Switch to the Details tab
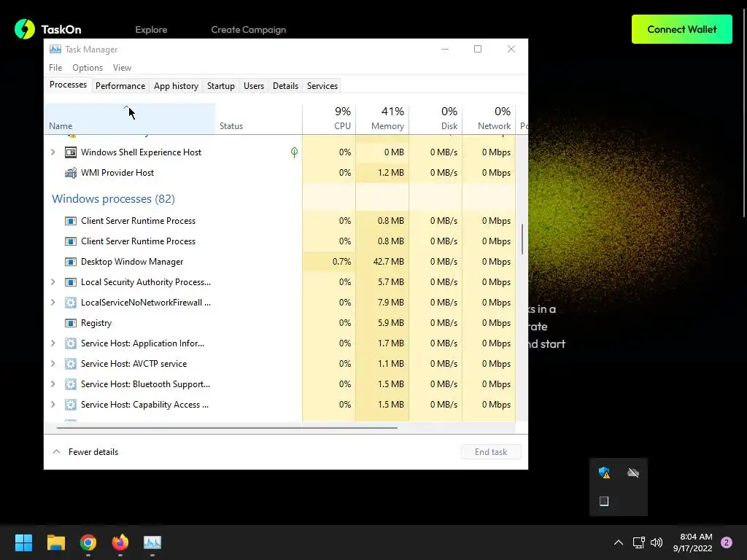The image size is (747, 560). (285, 86)
